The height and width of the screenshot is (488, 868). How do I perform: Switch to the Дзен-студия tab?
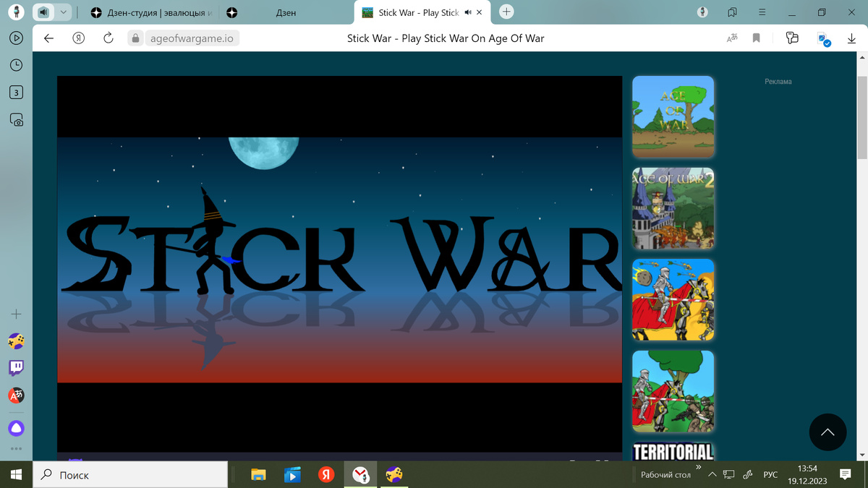(x=152, y=12)
